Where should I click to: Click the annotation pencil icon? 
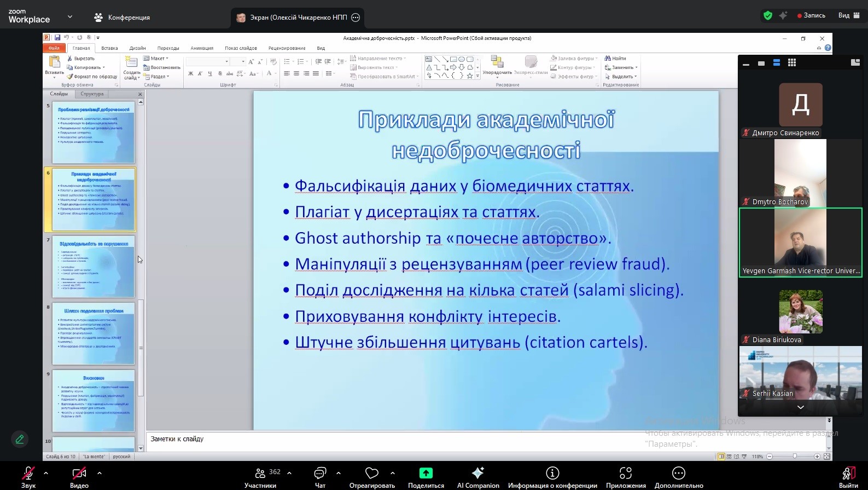[20, 439]
